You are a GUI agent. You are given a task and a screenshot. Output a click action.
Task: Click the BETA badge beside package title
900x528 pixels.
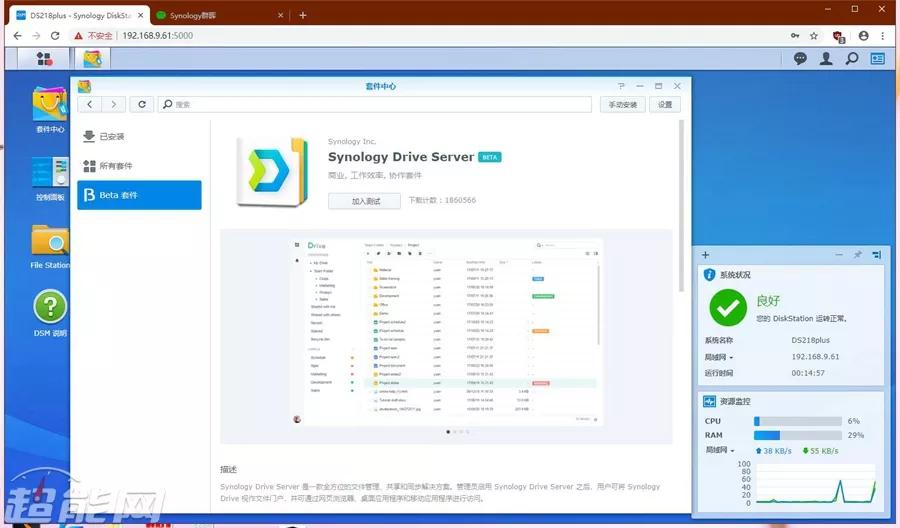(490, 157)
